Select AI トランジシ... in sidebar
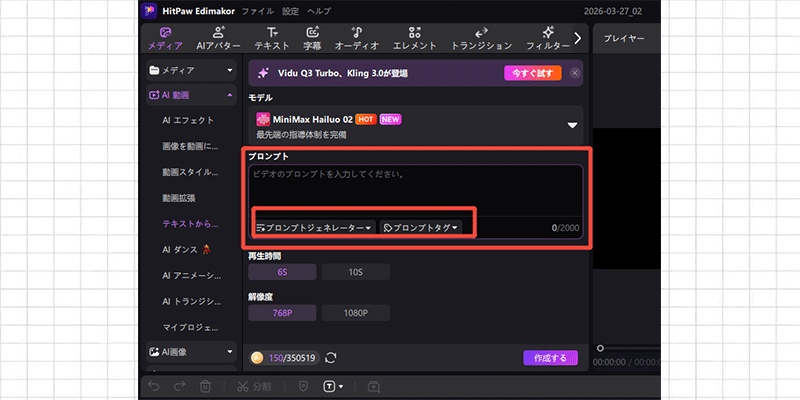The image size is (800, 400). click(191, 301)
